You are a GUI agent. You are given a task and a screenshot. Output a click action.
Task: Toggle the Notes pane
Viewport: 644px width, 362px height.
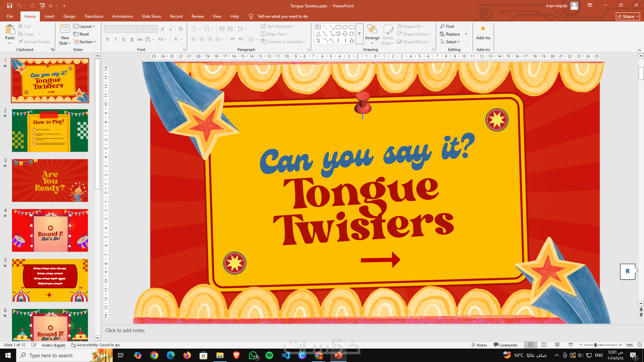coord(479,345)
